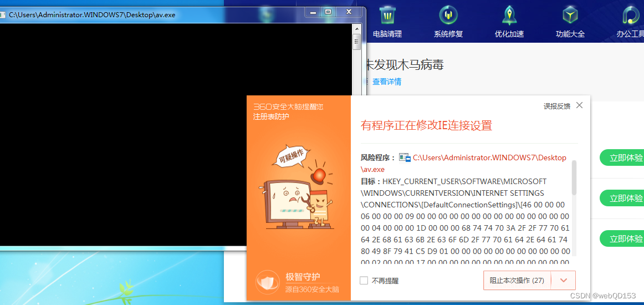The image size is (644, 305).
Task: Open 优化加速 rocket icon
Action: [x=509, y=16]
